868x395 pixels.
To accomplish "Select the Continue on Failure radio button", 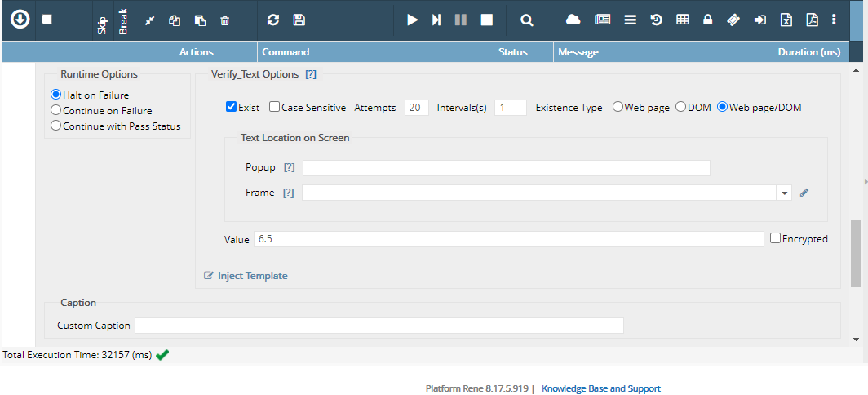I will [56, 110].
